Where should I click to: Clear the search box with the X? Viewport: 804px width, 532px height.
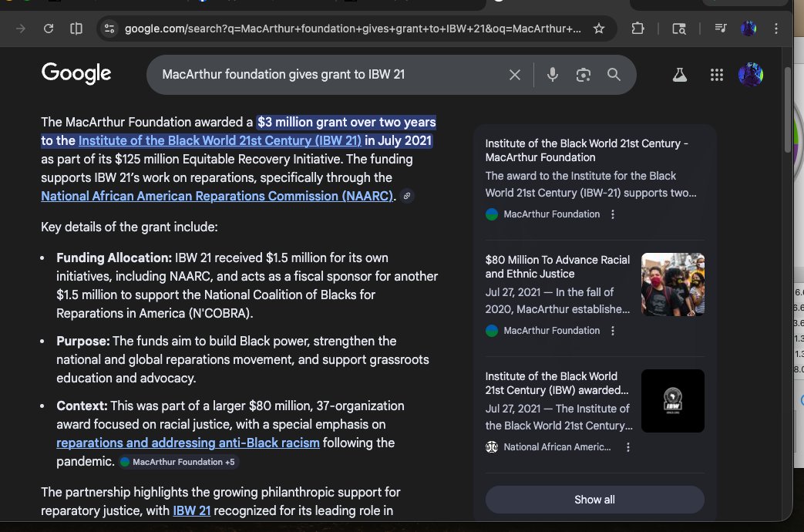pos(515,75)
